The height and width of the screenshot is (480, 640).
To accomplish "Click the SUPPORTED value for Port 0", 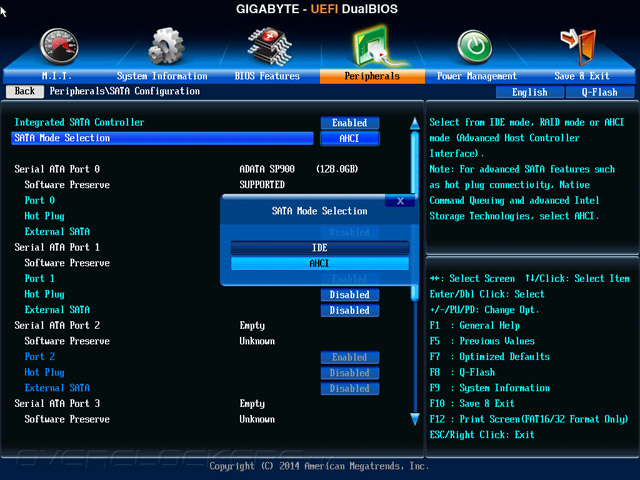I will click(262, 184).
